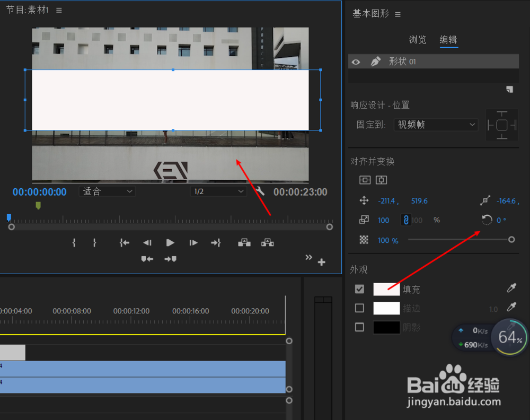Open the 固定到 视频帧 dropdown
Viewport: 530px width, 420px height.
[x=436, y=125]
